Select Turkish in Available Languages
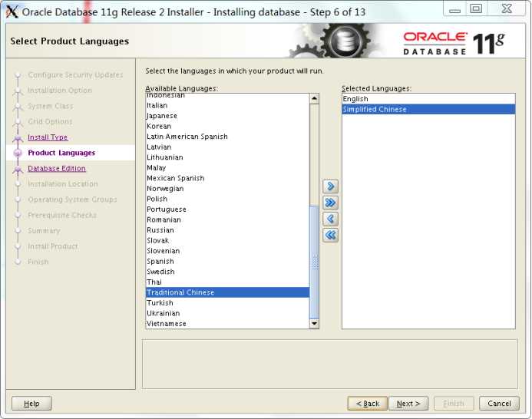532x419 pixels. pos(228,303)
